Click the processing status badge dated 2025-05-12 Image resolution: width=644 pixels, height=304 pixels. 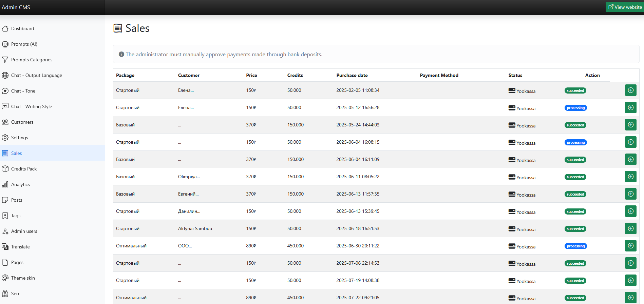(575, 108)
